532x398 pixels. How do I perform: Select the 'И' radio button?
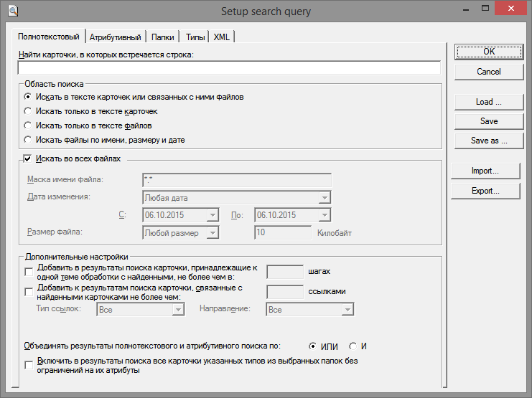(x=353, y=346)
